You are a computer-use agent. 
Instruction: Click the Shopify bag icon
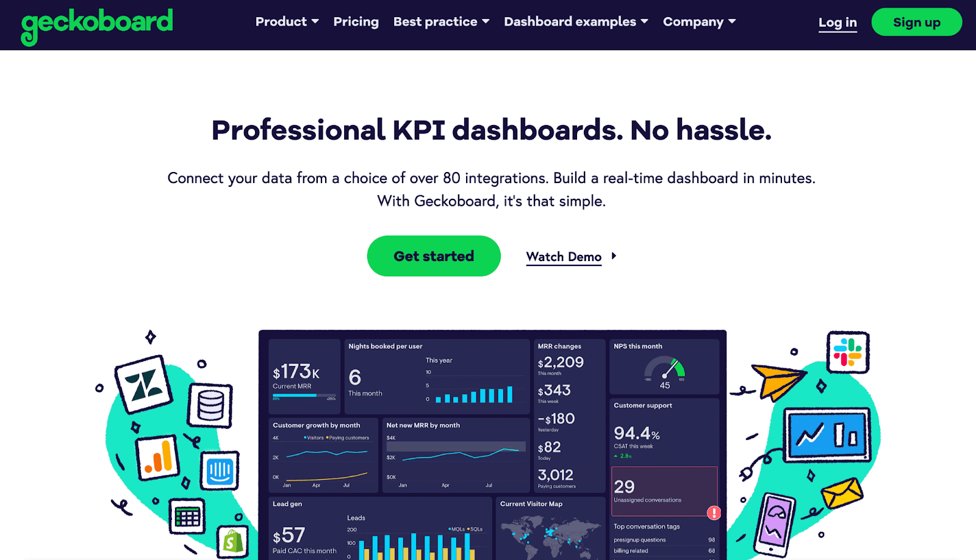pos(232,542)
